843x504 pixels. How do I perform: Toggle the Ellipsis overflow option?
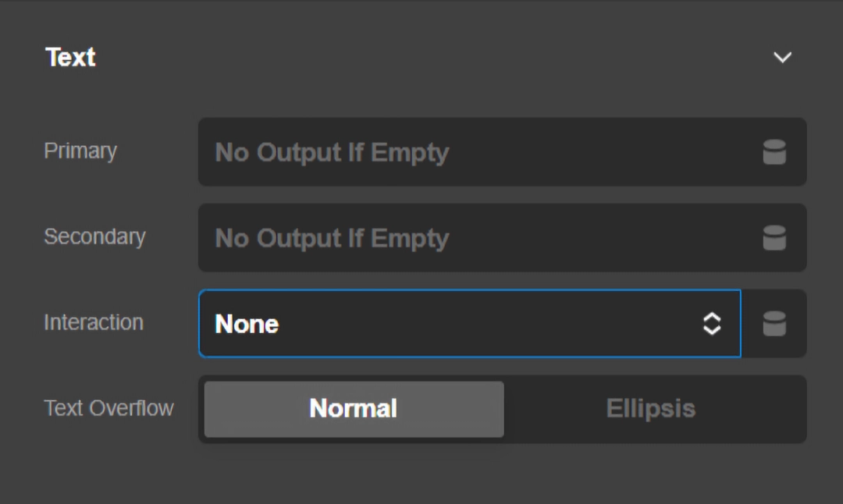pos(650,408)
